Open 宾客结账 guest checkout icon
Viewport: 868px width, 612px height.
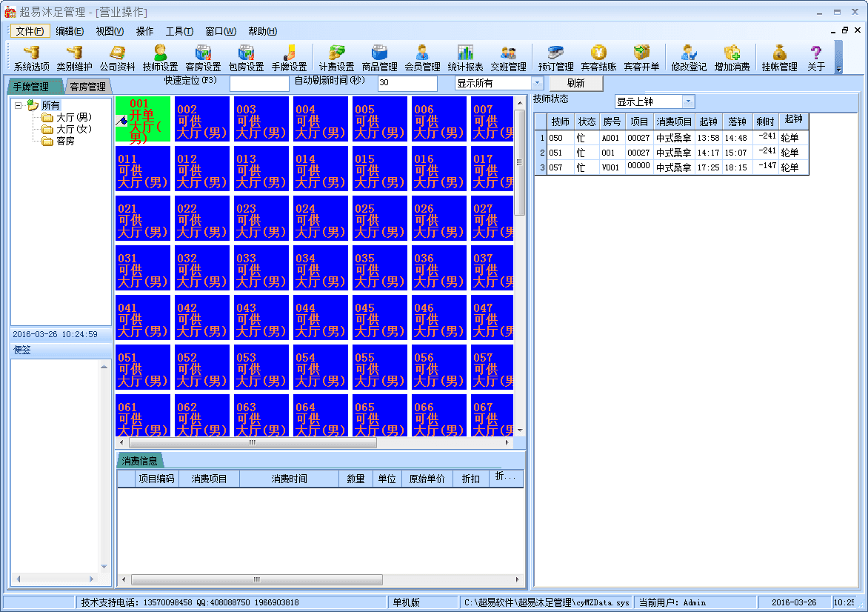tap(598, 58)
